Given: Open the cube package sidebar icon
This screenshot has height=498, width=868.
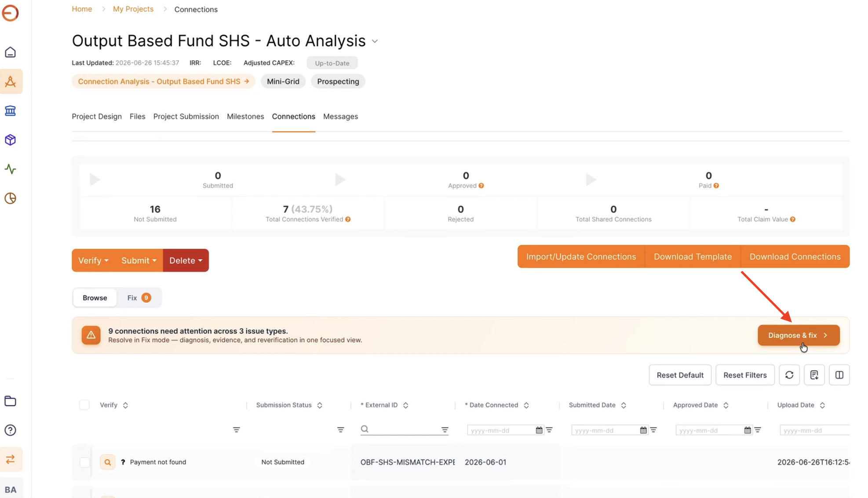Looking at the screenshot, I should click(x=11, y=140).
